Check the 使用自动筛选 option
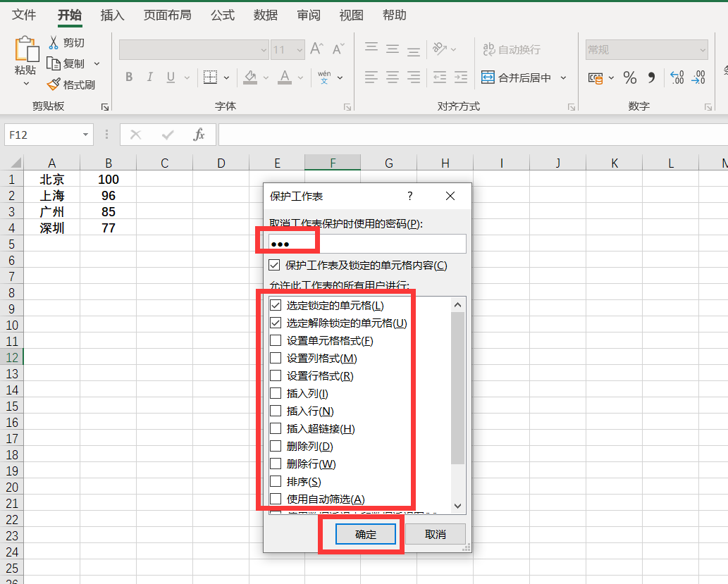 (x=276, y=499)
